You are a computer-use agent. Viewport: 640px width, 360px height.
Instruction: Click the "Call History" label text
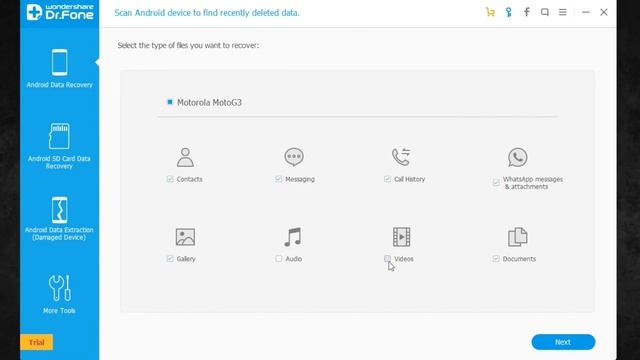point(409,179)
